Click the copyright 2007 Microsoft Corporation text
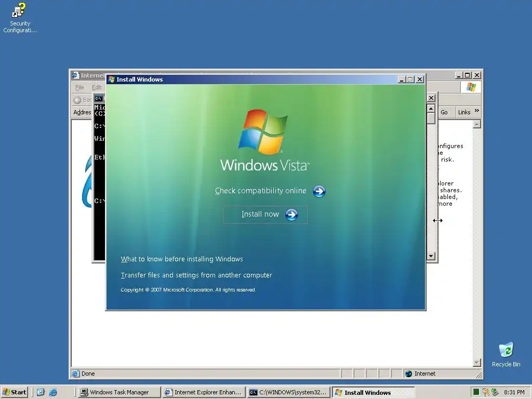Viewport: 532px width, 399px height. (188, 290)
